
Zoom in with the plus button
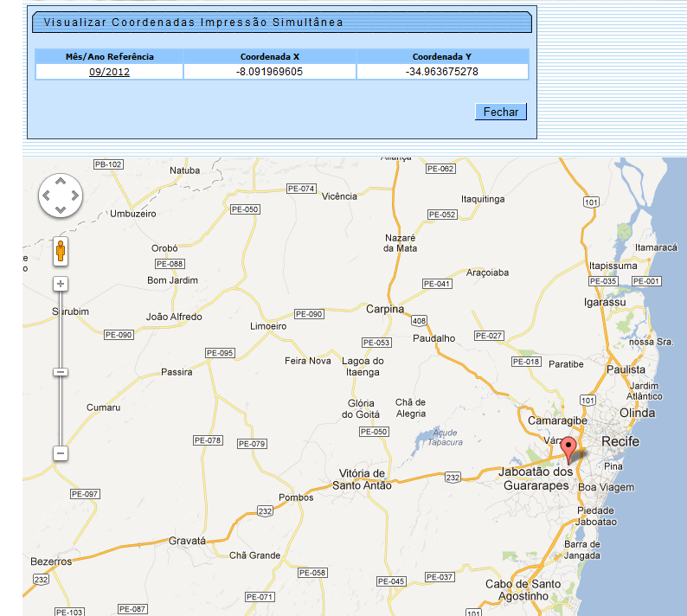tap(61, 284)
